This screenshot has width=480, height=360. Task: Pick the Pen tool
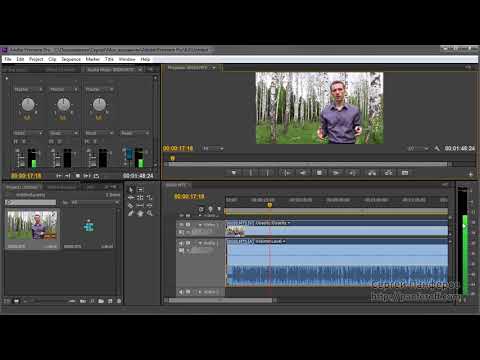point(131,213)
